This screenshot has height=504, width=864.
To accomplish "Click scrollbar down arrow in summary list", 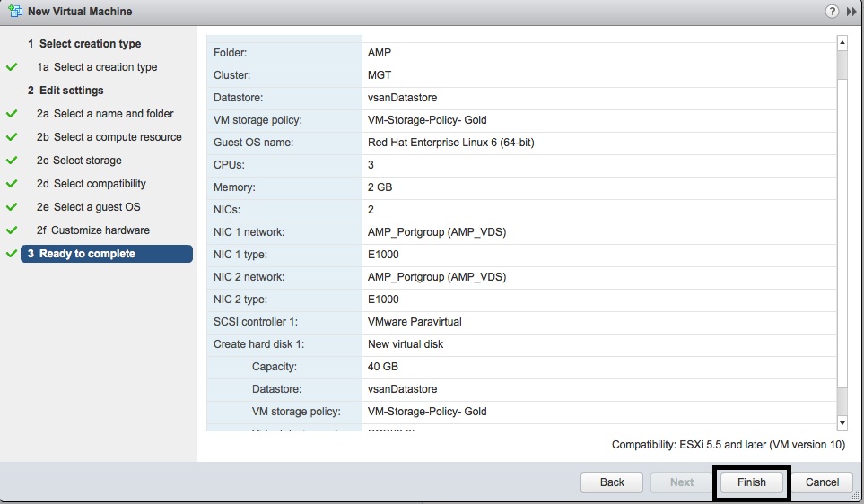I will point(842,421).
